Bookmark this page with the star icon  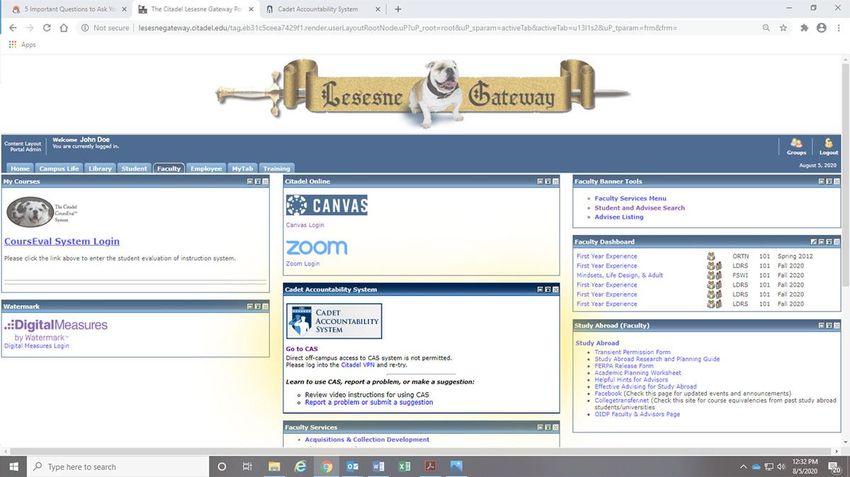click(783, 28)
